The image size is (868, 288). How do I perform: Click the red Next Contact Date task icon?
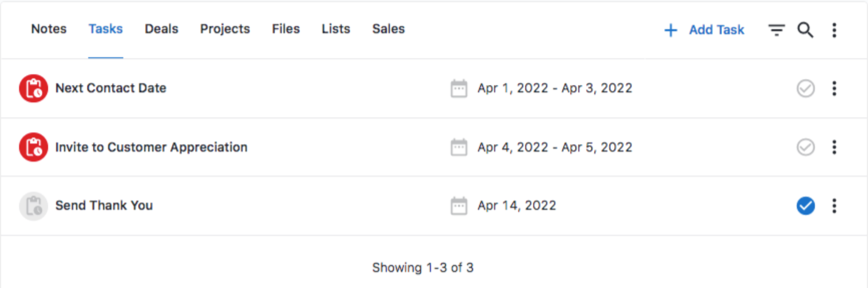tap(34, 88)
